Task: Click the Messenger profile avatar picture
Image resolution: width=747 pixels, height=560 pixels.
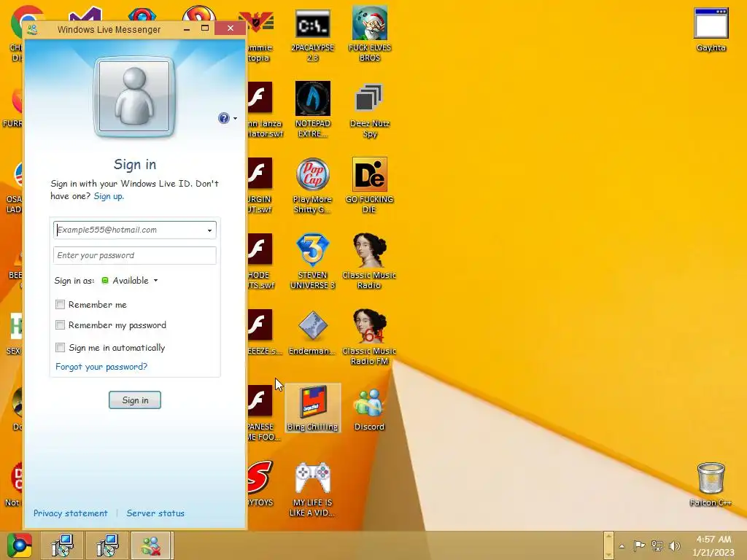Action: (134, 97)
